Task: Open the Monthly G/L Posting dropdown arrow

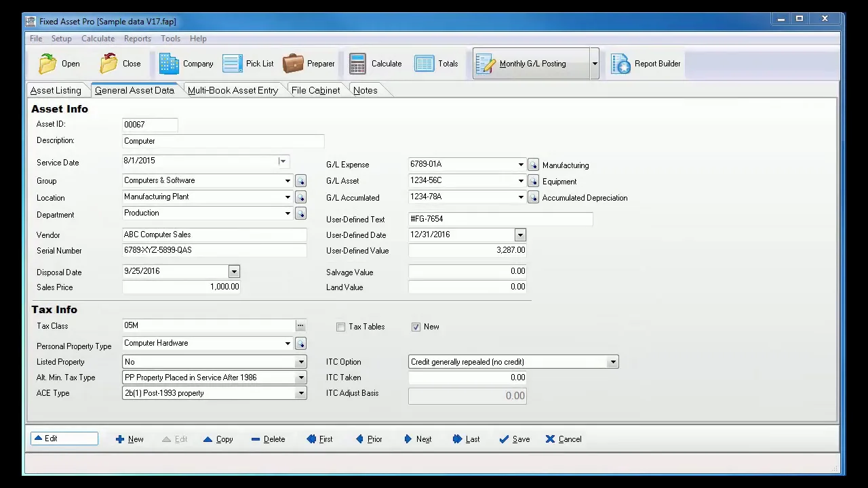Action: tap(595, 64)
